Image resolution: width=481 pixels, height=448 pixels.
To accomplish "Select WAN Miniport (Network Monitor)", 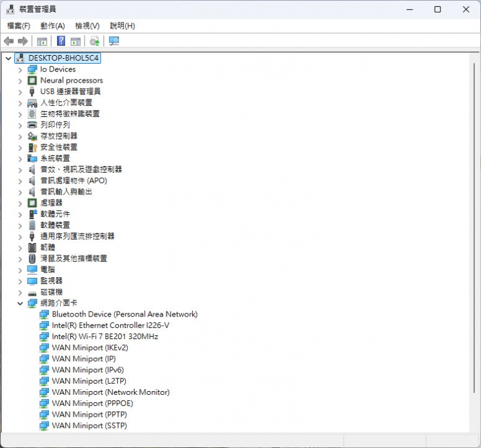I will (x=111, y=392).
